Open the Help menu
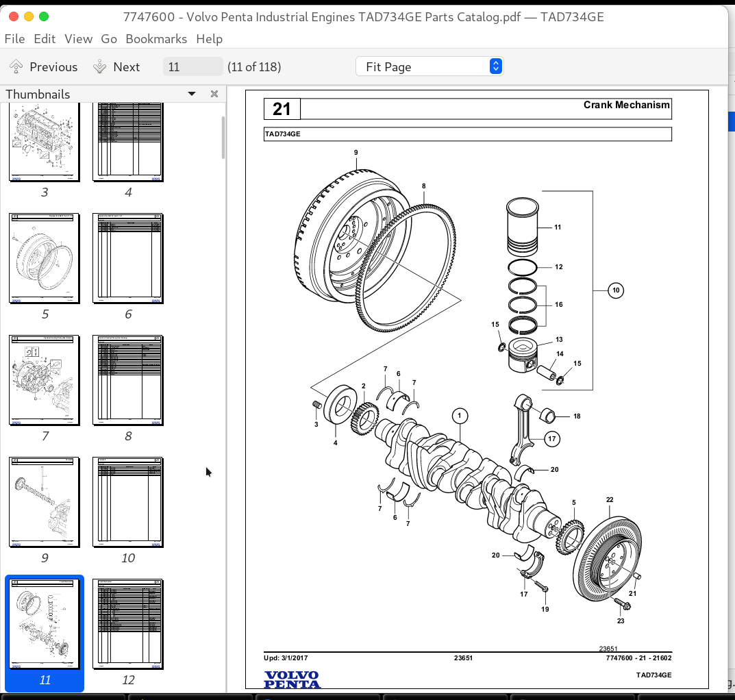This screenshot has width=735, height=700. tap(210, 39)
